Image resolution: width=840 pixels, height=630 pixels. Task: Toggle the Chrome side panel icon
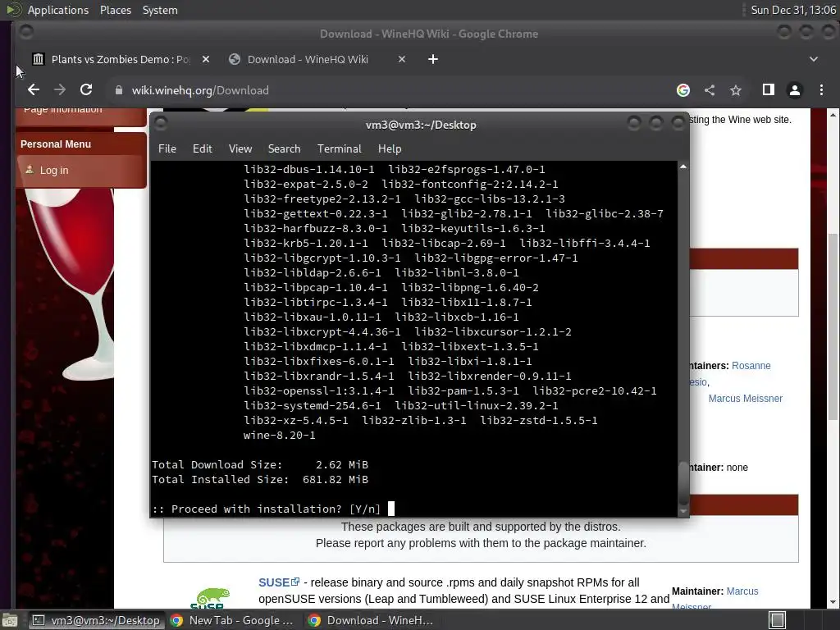point(768,90)
